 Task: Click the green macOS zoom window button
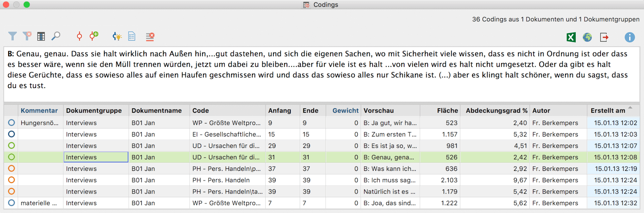(27, 4)
